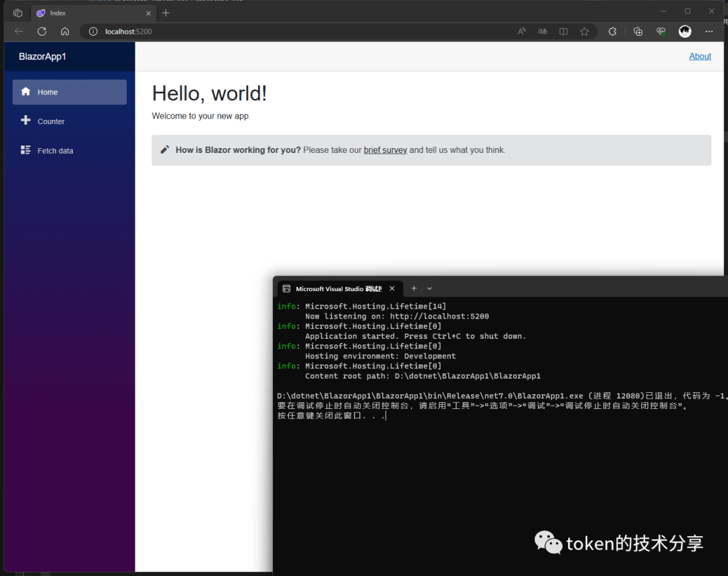Click the plus icon beside Counter
This screenshot has width=728, height=576.
[26, 120]
